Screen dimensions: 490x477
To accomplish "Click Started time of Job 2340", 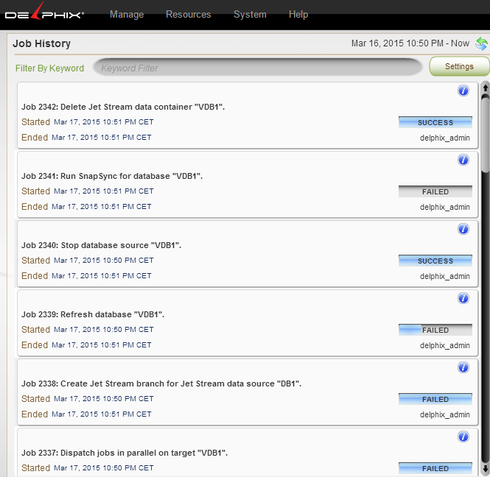I will click(x=104, y=260).
